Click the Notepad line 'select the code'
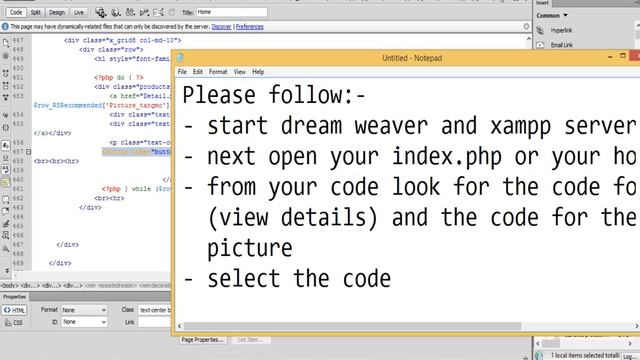 (299, 279)
